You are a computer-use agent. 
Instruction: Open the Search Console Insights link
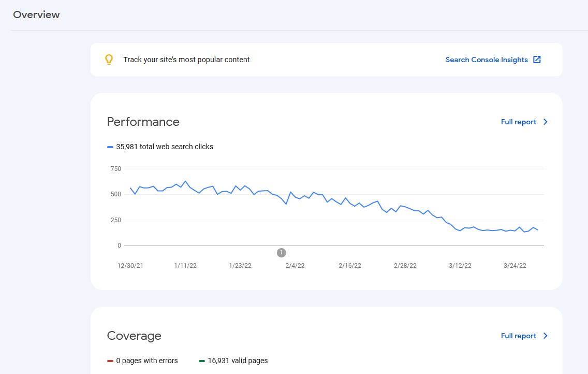click(486, 60)
